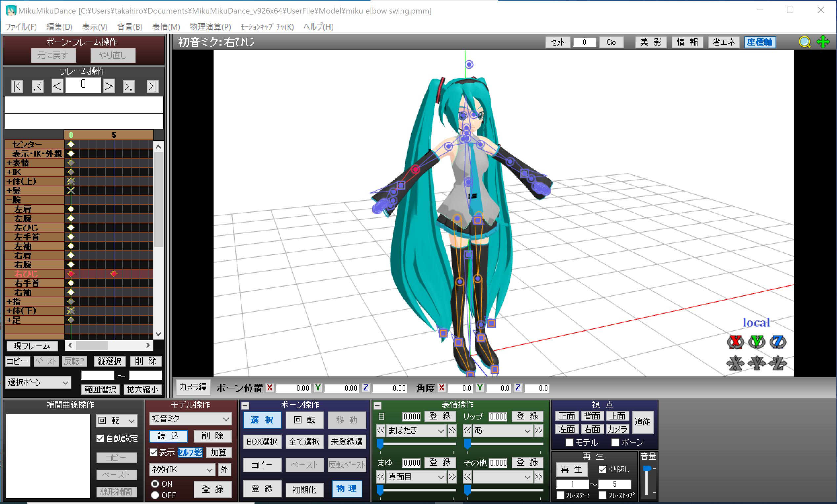This screenshot has width=837, height=504.
Task: Jump to next keyframe button
Action: (x=128, y=86)
